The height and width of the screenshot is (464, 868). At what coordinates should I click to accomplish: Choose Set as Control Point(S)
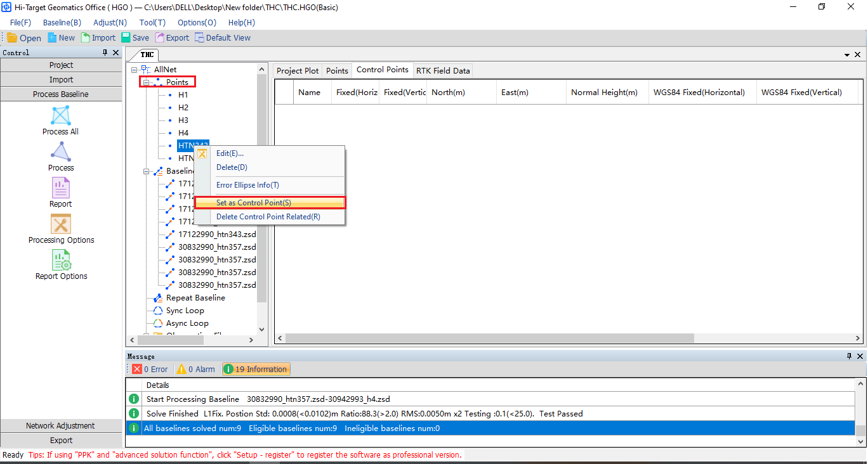[x=254, y=203]
